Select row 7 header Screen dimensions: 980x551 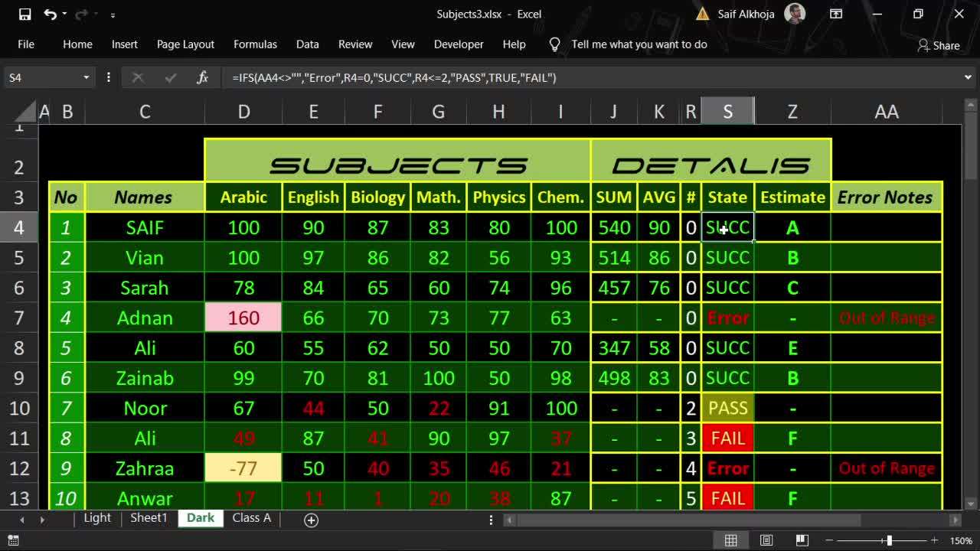click(19, 318)
